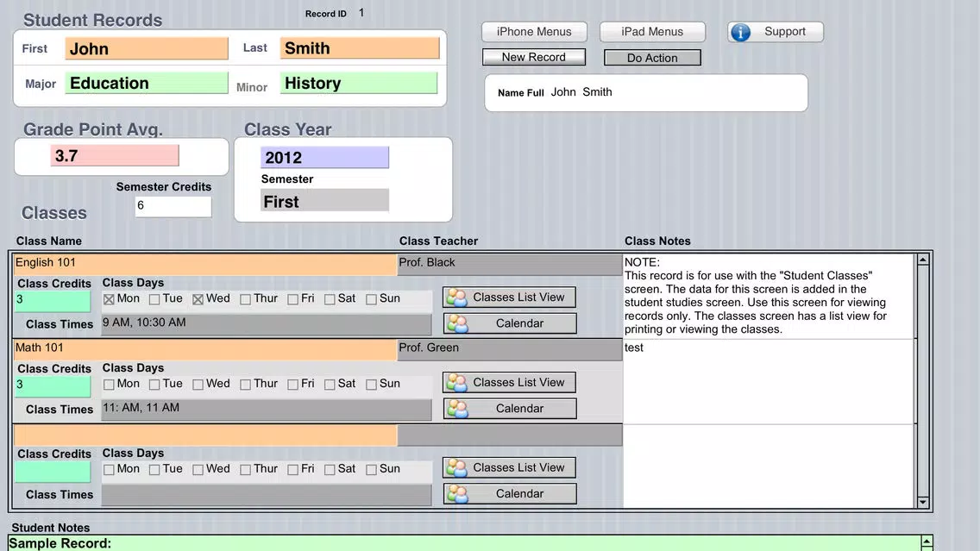Check Fri in the empty class row

[292, 469]
